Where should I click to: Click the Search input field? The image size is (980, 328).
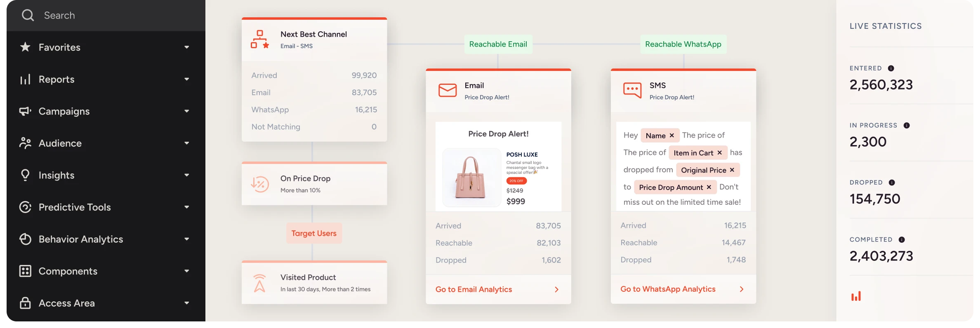pos(106,16)
